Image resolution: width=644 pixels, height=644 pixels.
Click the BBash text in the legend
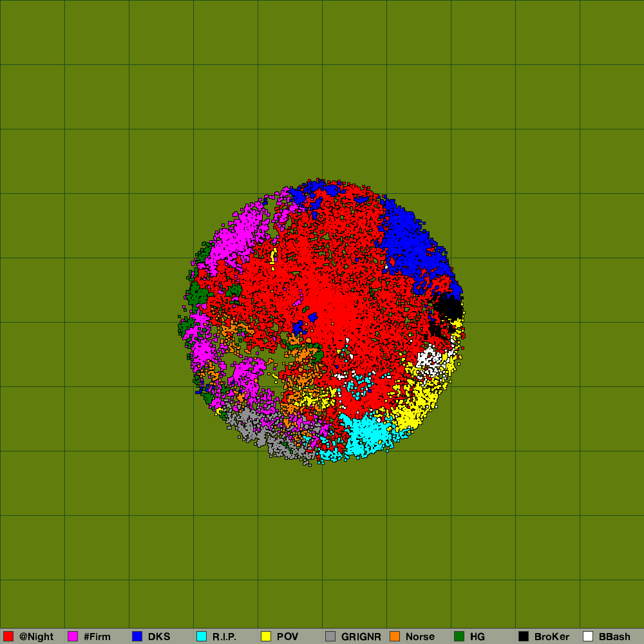click(x=614, y=636)
